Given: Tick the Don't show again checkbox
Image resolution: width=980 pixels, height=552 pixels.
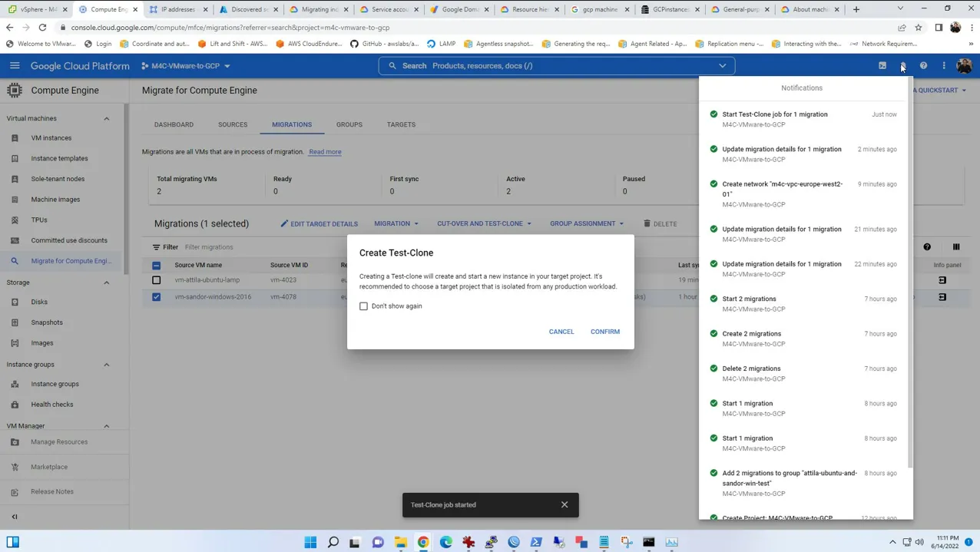Looking at the screenshot, I should point(364,306).
